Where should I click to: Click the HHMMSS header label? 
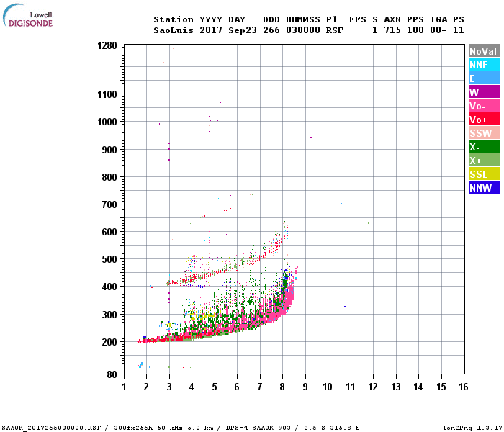point(303,19)
